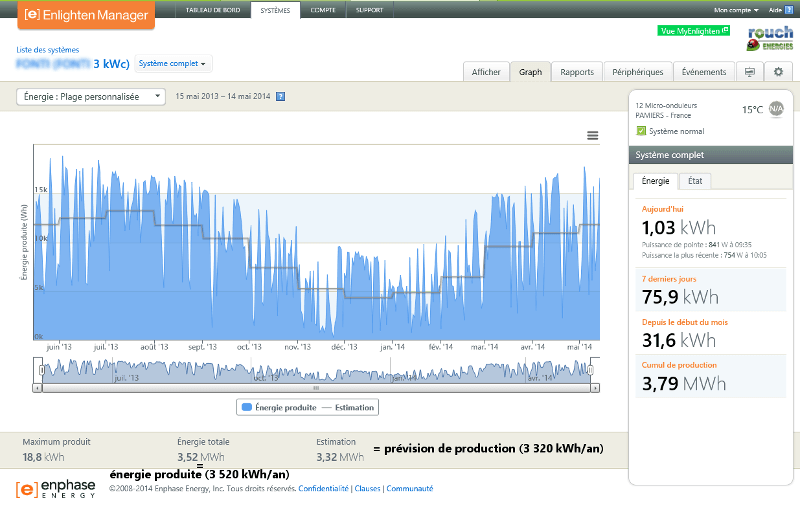Open the monitor display view icon

tap(750, 72)
